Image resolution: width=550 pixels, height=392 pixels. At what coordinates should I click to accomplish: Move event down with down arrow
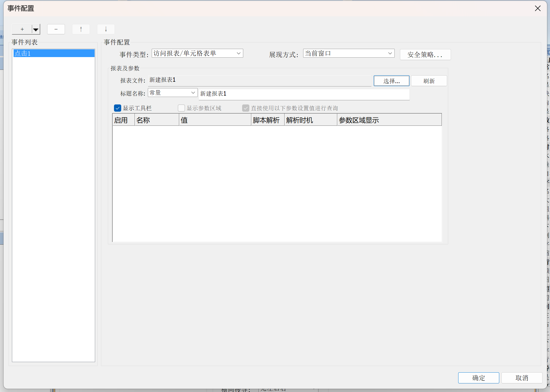106,29
